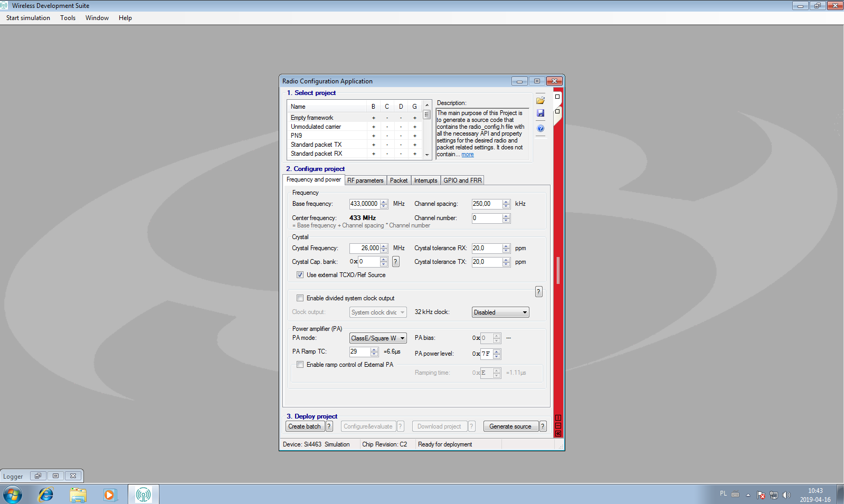Switch to the Interrupts tab
This screenshot has width=844, height=504.
[x=425, y=180]
